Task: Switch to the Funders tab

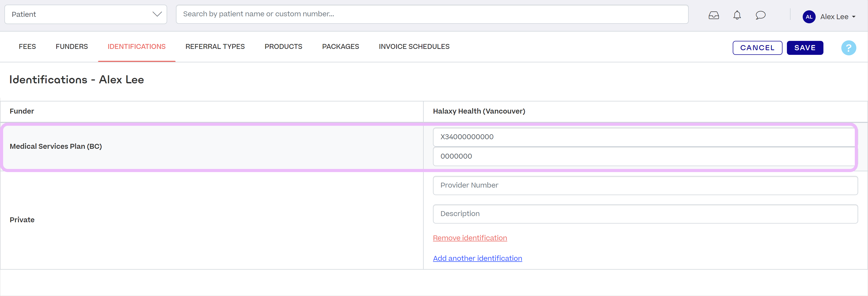Action: click(72, 47)
